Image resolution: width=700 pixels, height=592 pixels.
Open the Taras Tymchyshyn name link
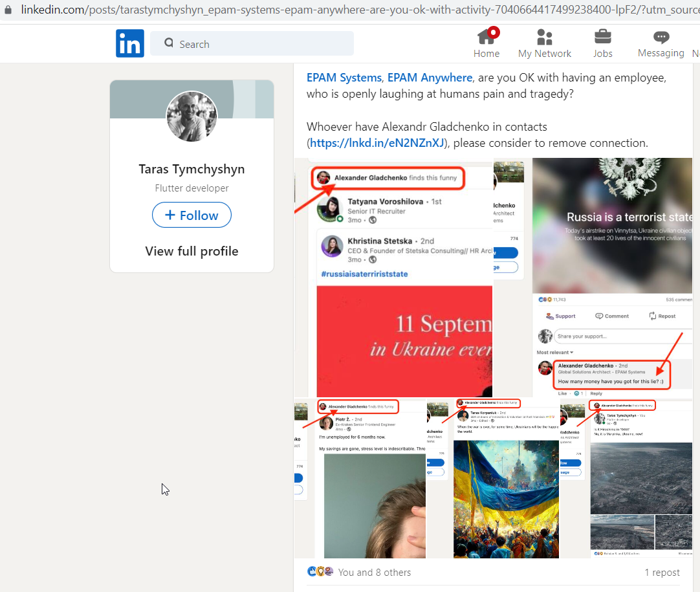pyautogui.click(x=191, y=170)
